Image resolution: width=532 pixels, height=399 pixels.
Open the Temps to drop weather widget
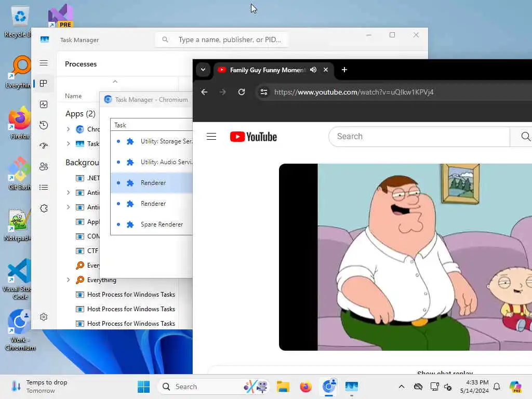(39, 387)
